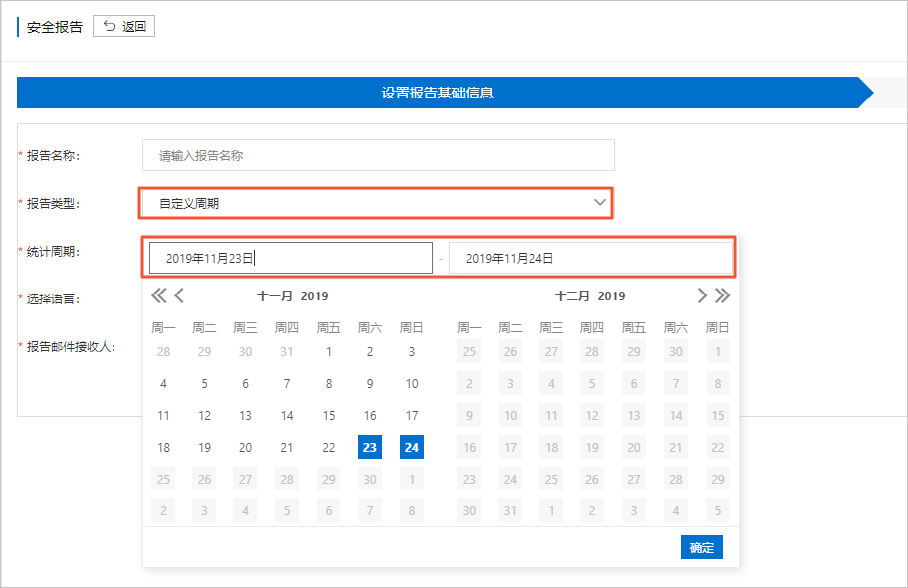The image size is (908, 588).
Task: Click the 选择语言 field label
Action: [53, 298]
